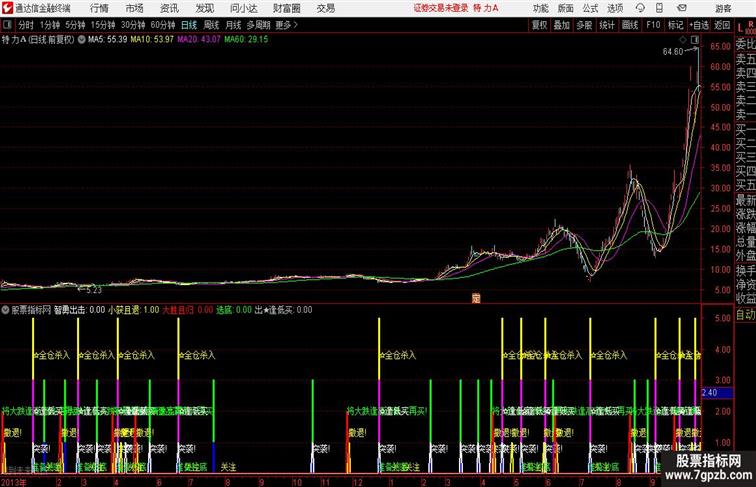Expand the 更多 periods dropdown
Image resolution: width=756 pixels, height=487 pixels.
pos(286,25)
